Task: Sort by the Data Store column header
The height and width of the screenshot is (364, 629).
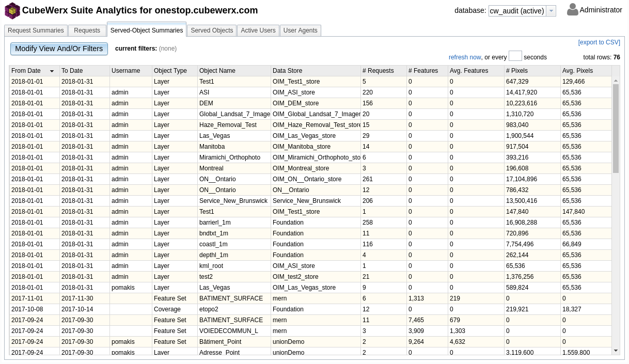Action: click(316, 71)
